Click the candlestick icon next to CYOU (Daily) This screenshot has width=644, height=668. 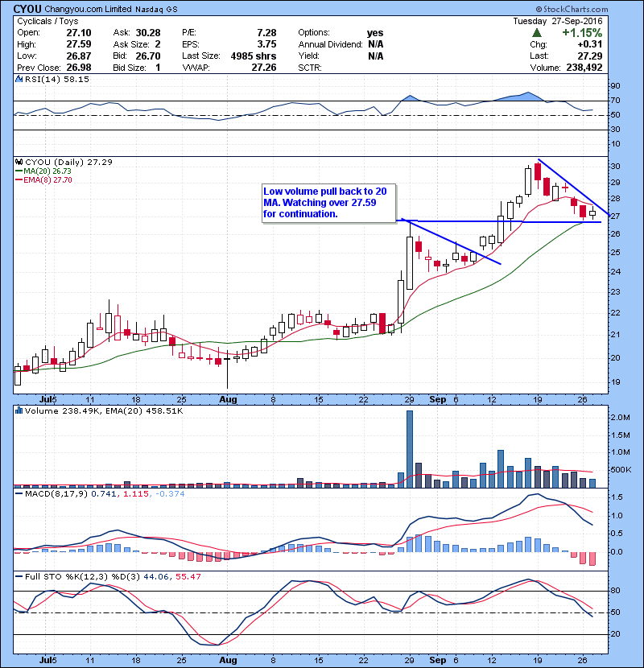19,162
